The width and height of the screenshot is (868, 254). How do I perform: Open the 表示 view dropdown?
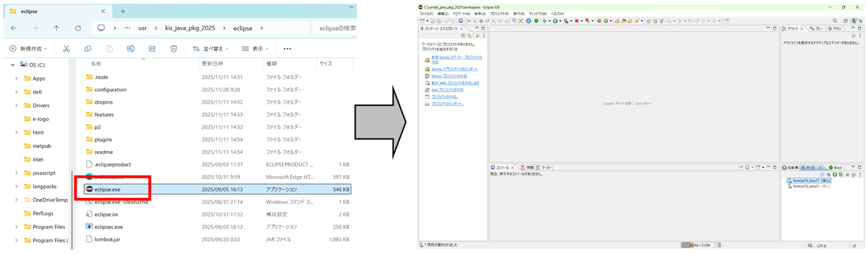pyautogui.click(x=257, y=49)
